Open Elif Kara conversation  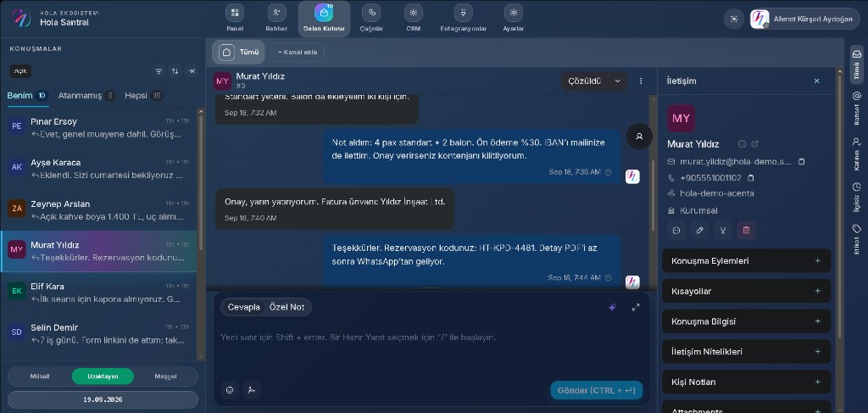[98, 293]
